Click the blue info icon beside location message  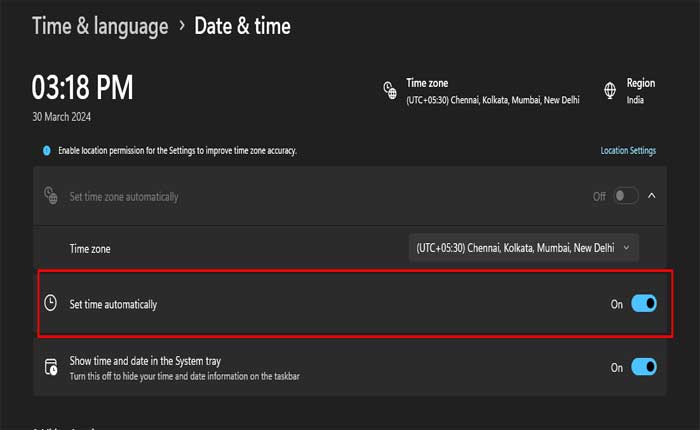pos(46,151)
